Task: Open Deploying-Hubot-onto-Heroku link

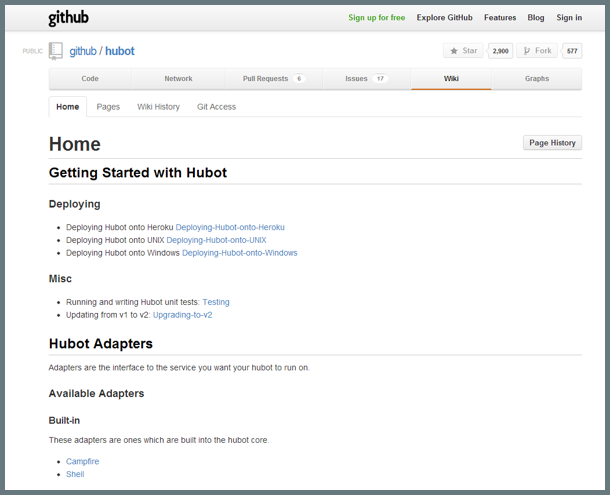Action: coord(230,227)
